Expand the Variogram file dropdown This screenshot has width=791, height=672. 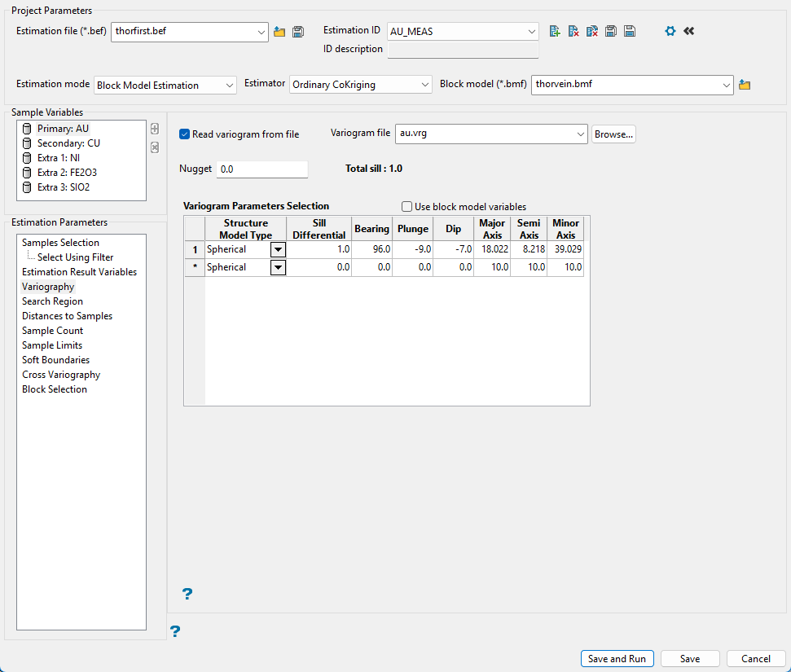[x=580, y=134]
